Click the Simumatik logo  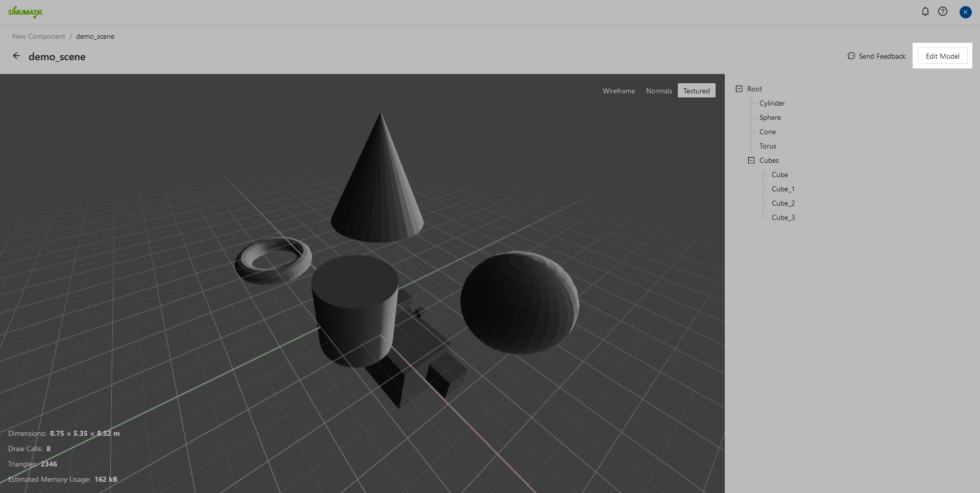pos(26,12)
